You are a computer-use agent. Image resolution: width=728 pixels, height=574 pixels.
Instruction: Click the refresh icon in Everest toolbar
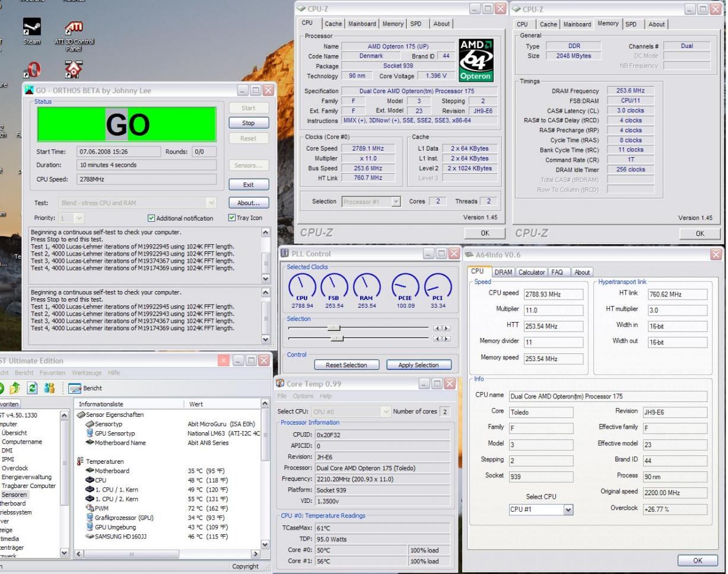click(x=31, y=388)
